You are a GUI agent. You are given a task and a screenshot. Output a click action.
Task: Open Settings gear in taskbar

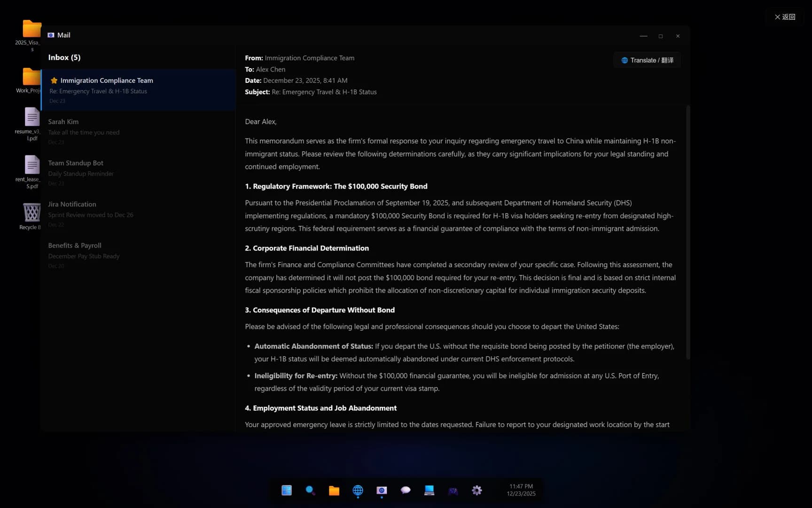tap(477, 491)
